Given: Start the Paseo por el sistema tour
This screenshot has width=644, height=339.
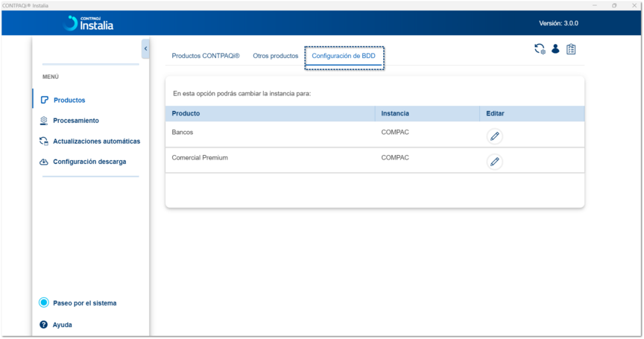Looking at the screenshot, I should (83, 303).
